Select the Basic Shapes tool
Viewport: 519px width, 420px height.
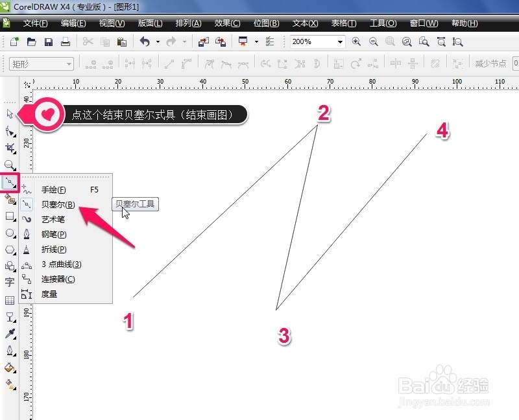coord(10,266)
